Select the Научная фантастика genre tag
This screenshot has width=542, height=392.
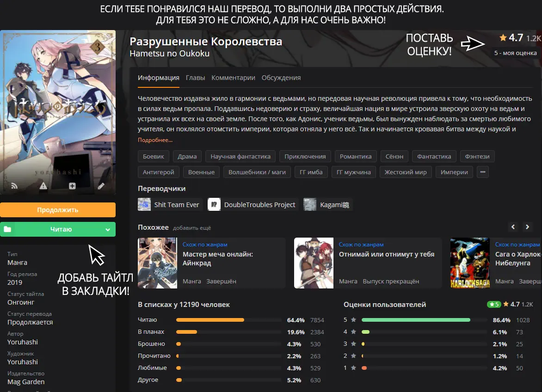240,156
